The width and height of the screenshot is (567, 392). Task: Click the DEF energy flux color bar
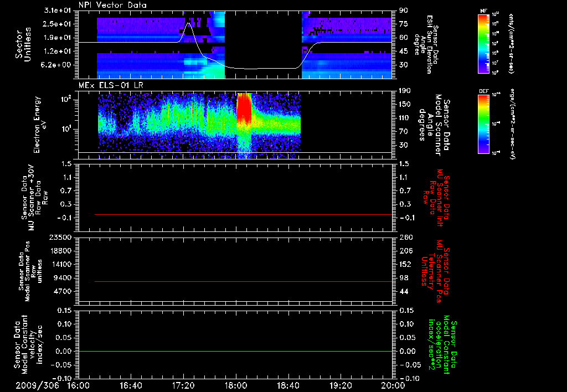[483, 124]
